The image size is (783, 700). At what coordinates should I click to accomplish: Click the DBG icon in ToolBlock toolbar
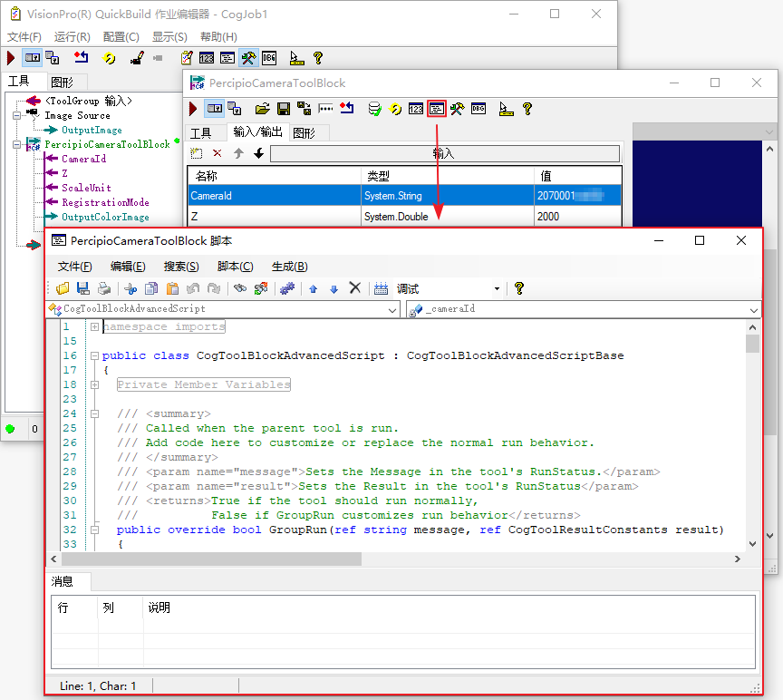(478, 109)
